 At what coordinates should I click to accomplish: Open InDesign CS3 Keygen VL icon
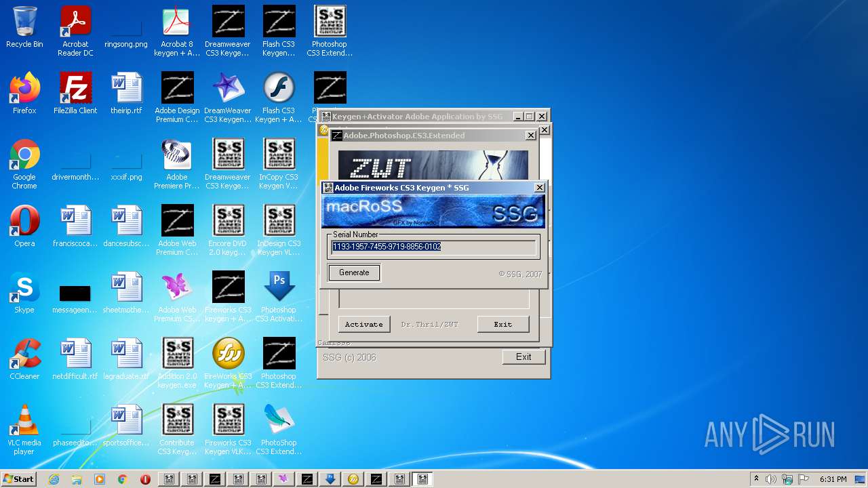click(x=279, y=230)
